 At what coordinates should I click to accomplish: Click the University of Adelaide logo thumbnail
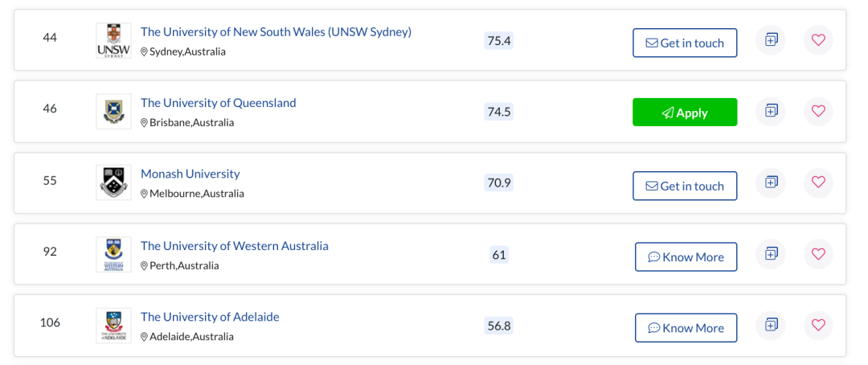click(113, 325)
